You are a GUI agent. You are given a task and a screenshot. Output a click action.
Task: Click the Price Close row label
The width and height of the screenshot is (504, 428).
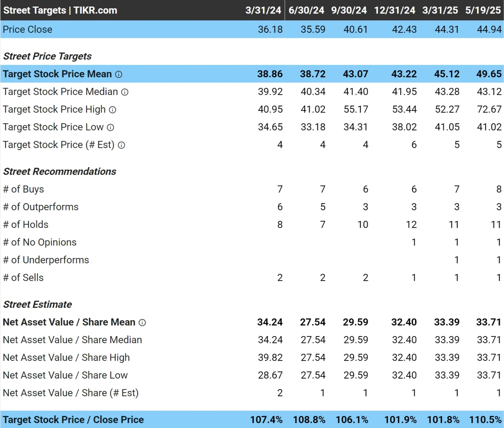point(28,29)
